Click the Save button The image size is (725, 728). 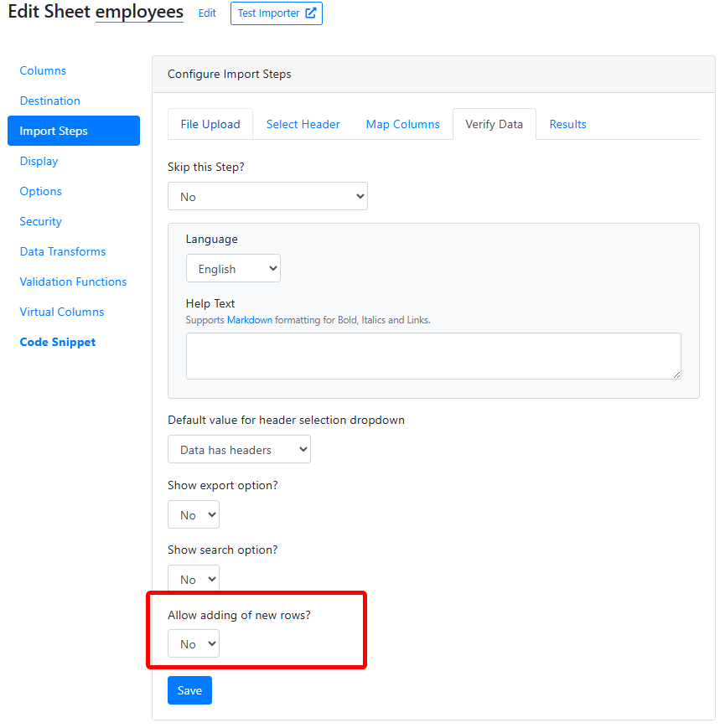pyautogui.click(x=189, y=690)
